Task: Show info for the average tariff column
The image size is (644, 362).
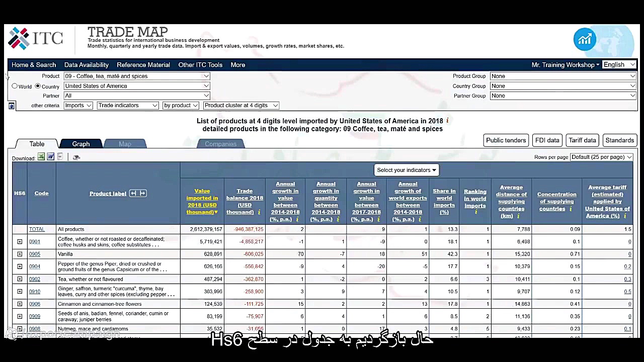Action: pos(625,216)
